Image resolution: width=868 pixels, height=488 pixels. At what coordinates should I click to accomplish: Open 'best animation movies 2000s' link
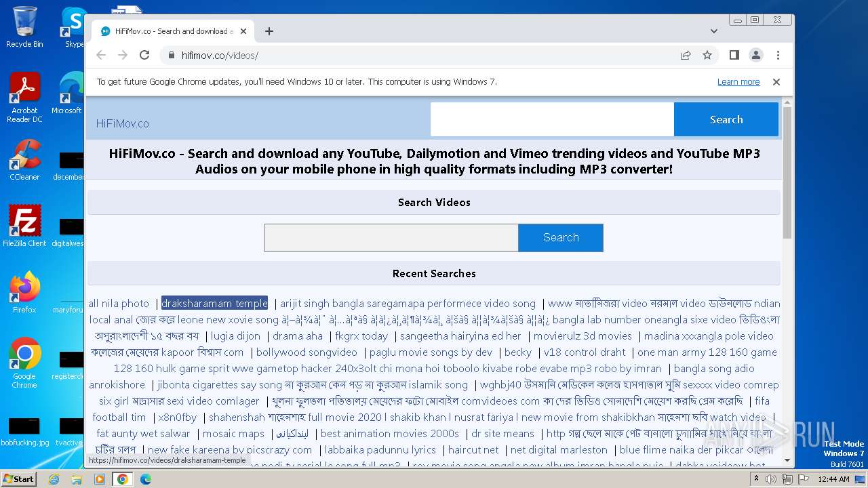(x=390, y=434)
